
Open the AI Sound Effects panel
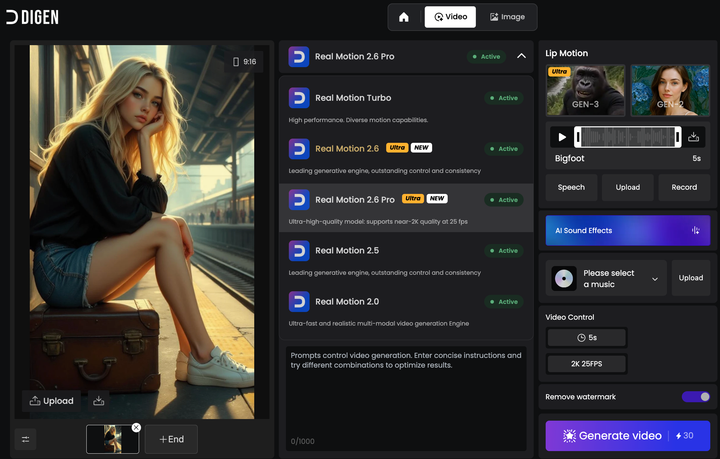625,230
